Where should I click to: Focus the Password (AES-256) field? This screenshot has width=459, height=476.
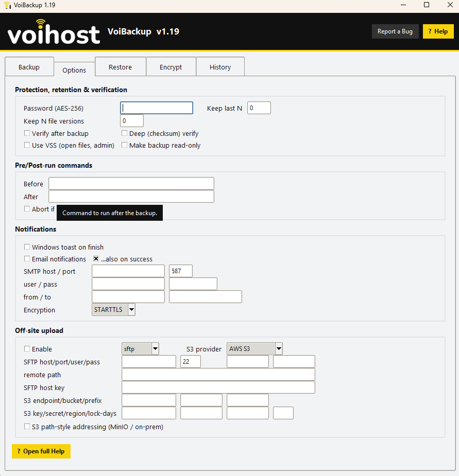click(157, 108)
